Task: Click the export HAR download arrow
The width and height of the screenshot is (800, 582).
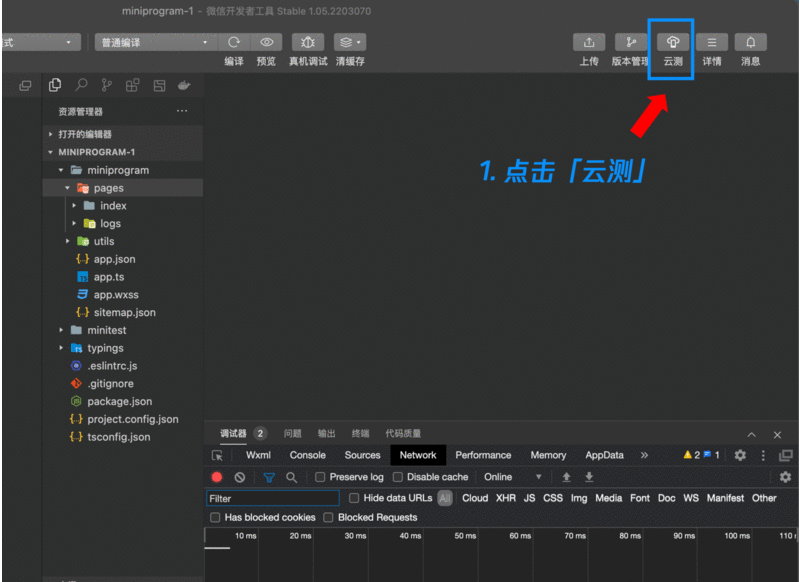Action: (589, 477)
